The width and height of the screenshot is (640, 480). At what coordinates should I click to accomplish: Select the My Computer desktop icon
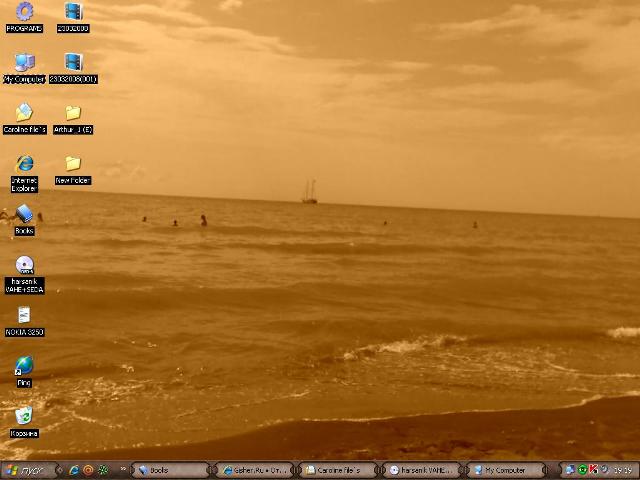(x=24, y=64)
